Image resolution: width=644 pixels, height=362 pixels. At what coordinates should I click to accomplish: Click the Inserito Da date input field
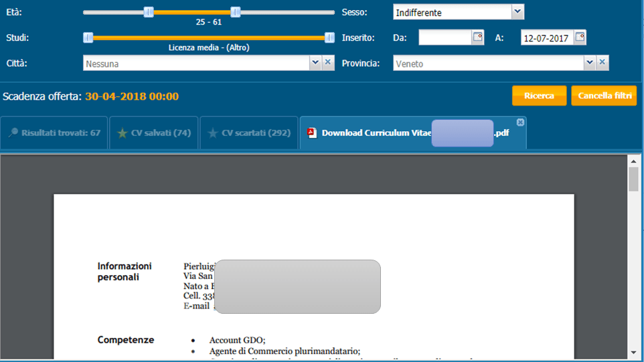point(445,37)
